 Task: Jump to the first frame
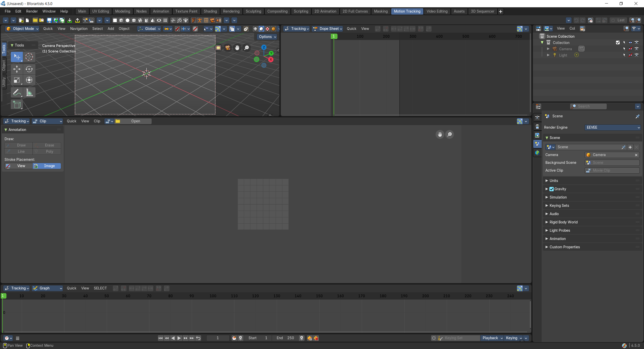160,338
